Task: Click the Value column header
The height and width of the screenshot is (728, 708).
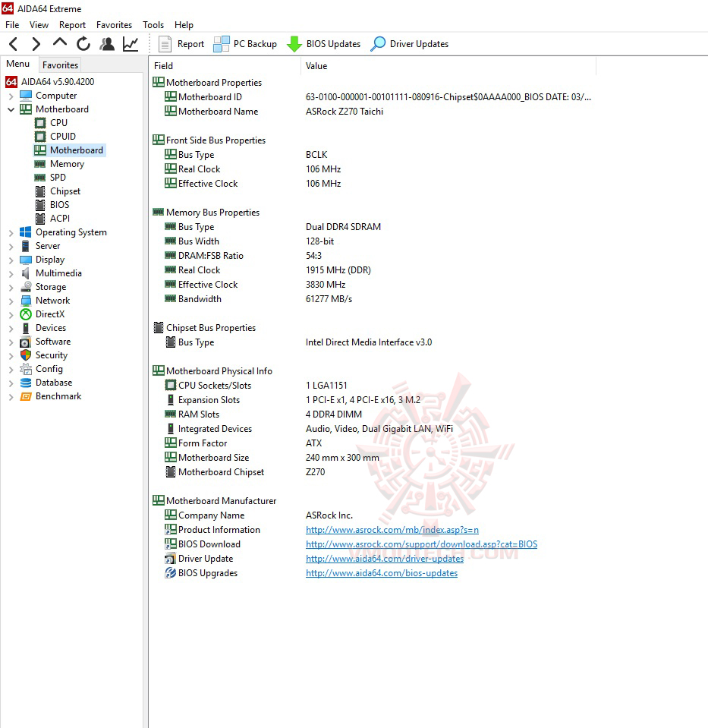Action: coord(448,66)
